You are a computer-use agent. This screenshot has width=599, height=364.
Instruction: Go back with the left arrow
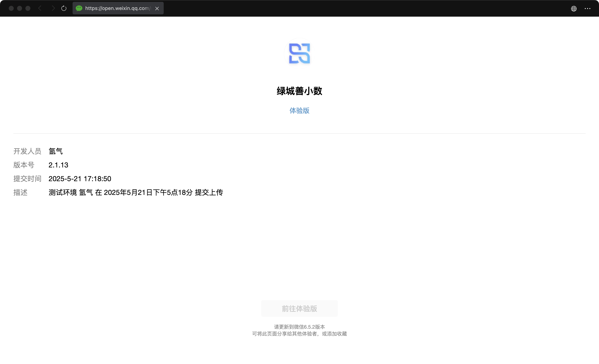click(x=40, y=8)
